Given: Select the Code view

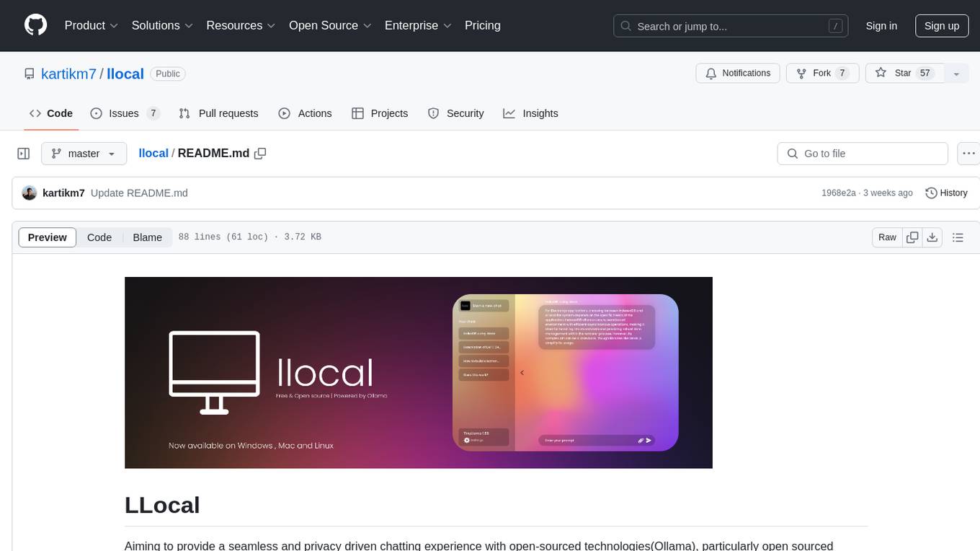Looking at the screenshot, I should point(99,237).
